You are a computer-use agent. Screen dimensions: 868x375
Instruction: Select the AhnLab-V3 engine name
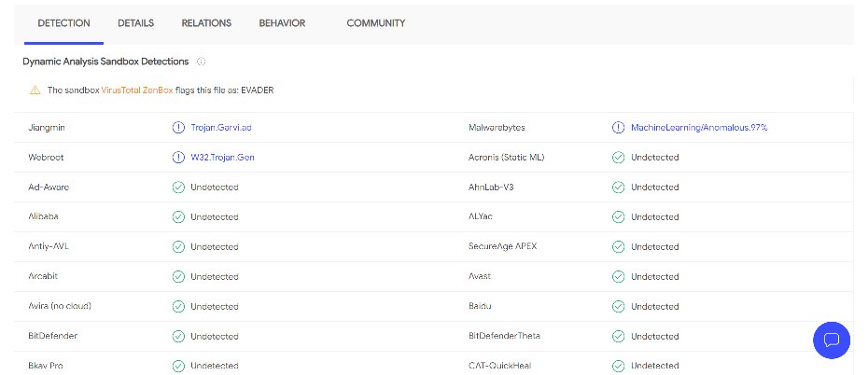tap(491, 187)
